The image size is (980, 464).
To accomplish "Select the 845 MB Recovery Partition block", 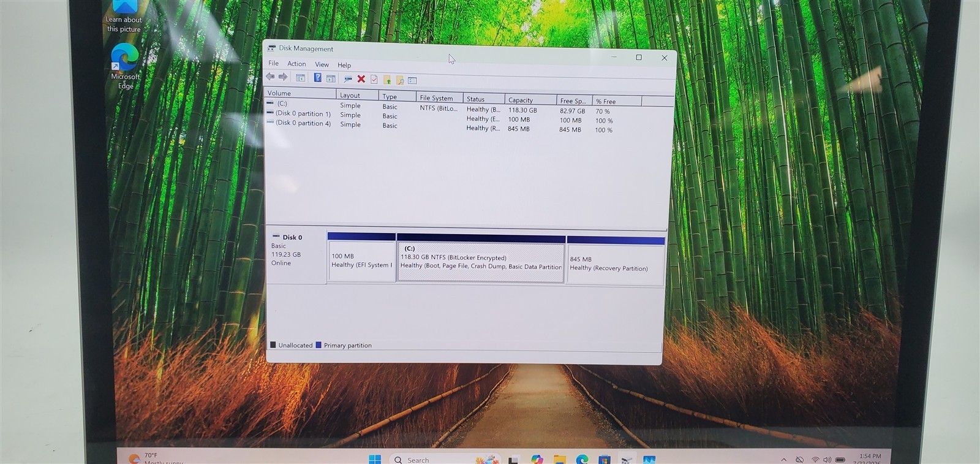I will 616,264.
